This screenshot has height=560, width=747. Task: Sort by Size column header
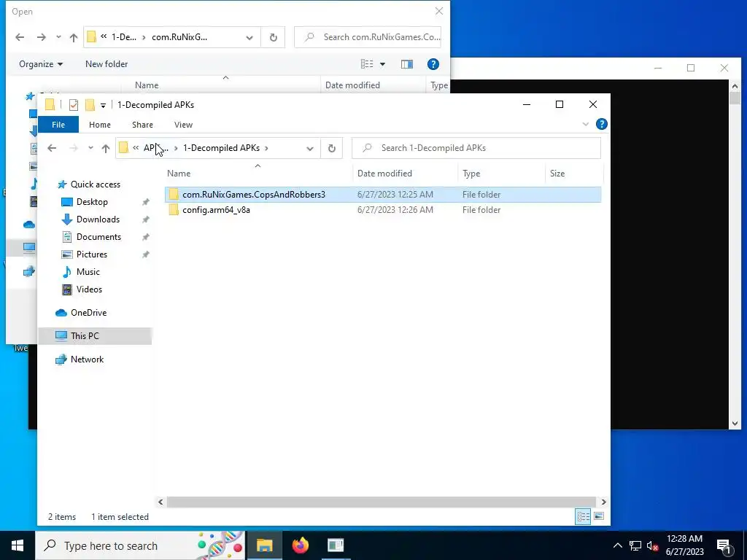(557, 174)
